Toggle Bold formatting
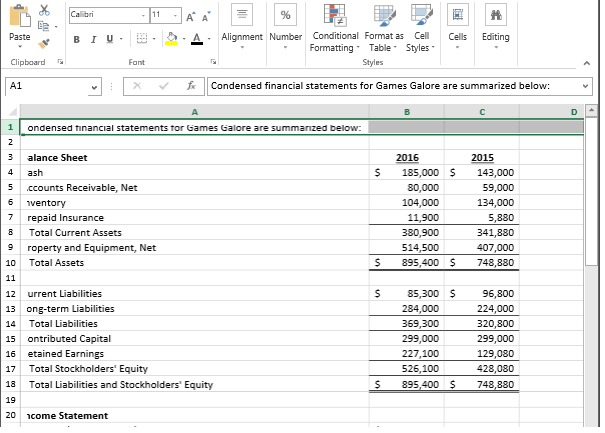This screenshot has height=433, width=605. tap(77, 38)
